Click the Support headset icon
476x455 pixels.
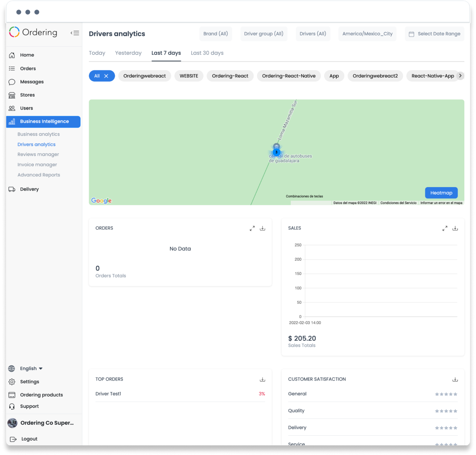[12, 406]
